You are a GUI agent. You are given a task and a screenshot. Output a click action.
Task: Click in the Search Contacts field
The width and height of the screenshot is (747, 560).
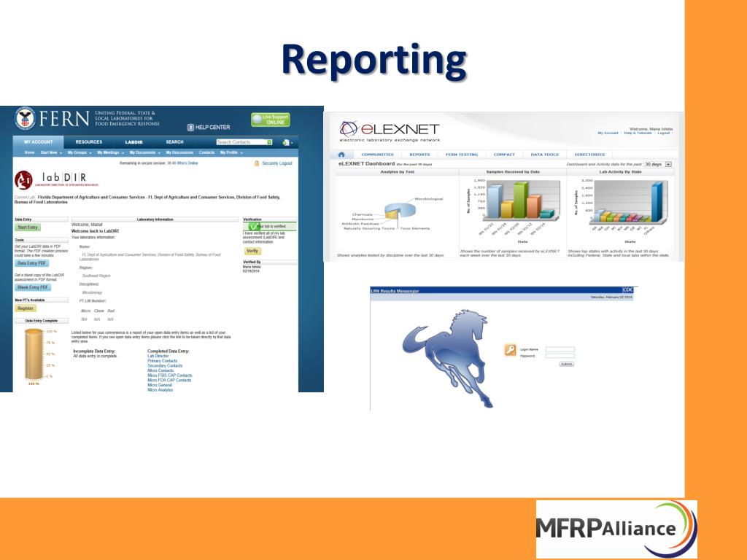241,142
